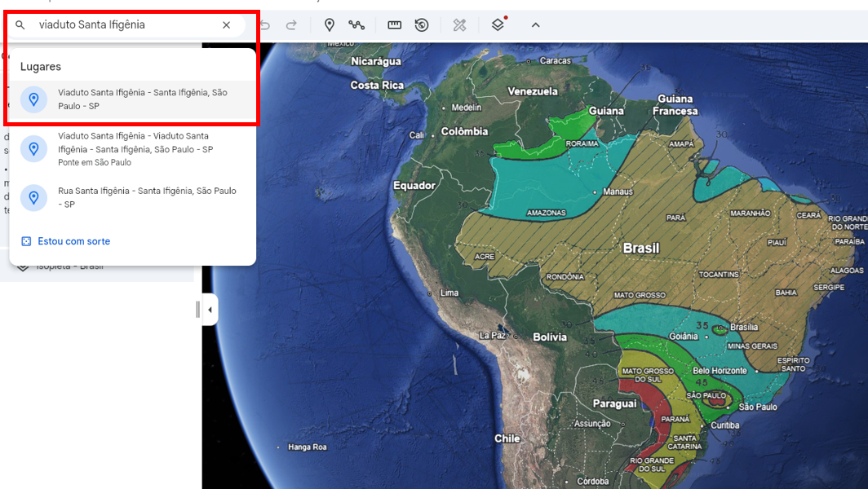This screenshot has width=868, height=489.
Task: Open the map layers button
Action: [x=498, y=25]
